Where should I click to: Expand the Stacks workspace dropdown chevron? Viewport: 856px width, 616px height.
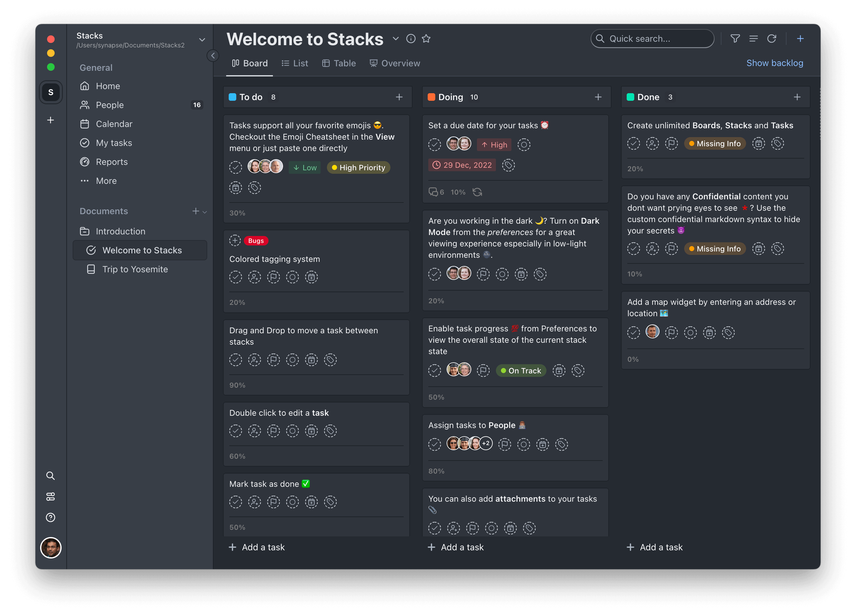click(202, 39)
